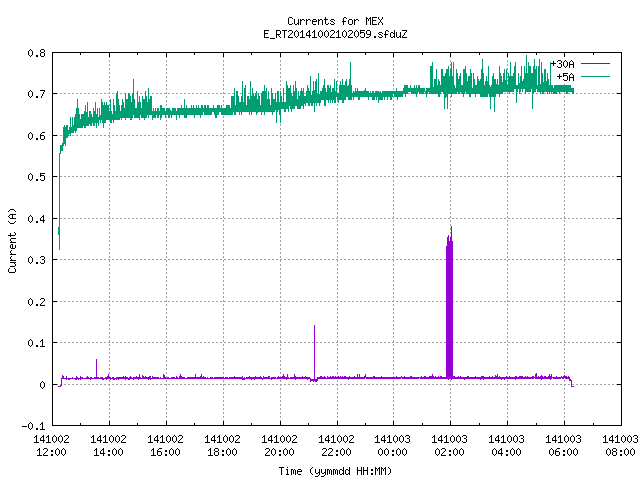This screenshot has width=640, height=480.
Task: Click the 0.1 y-axis tick label
Action: coord(36,343)
